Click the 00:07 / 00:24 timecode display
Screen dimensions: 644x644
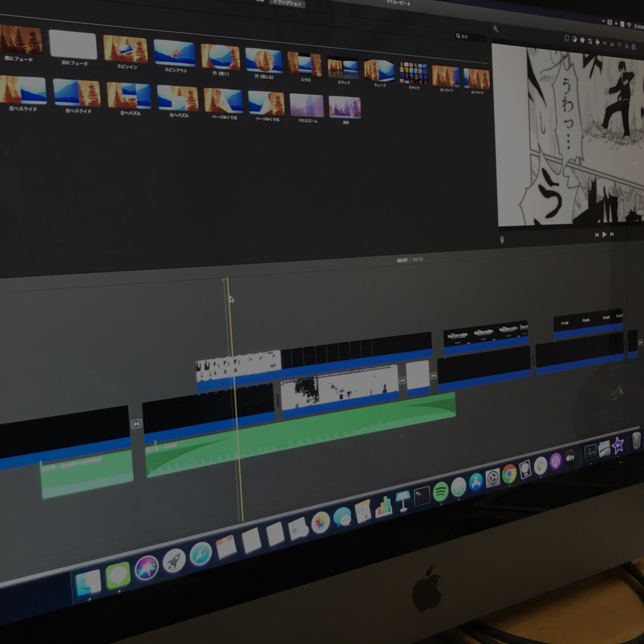pos(410,259)
